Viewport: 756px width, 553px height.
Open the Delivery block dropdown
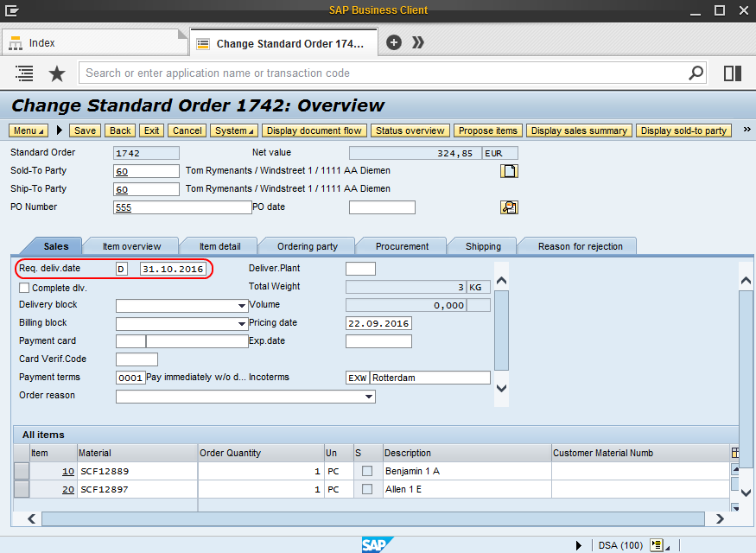coord(243,304)
